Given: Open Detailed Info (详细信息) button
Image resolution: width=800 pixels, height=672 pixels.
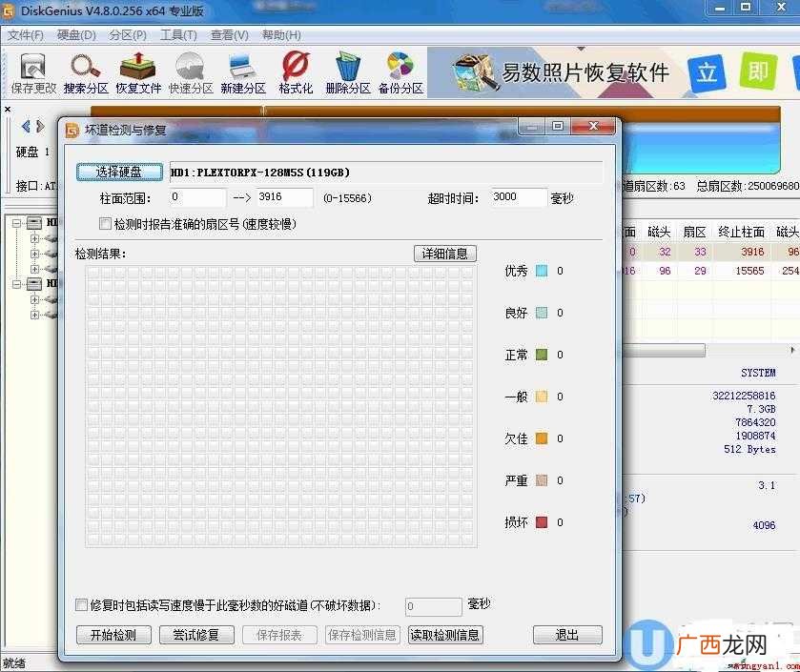Looking at the screenshot, I should tap(445, 254).
